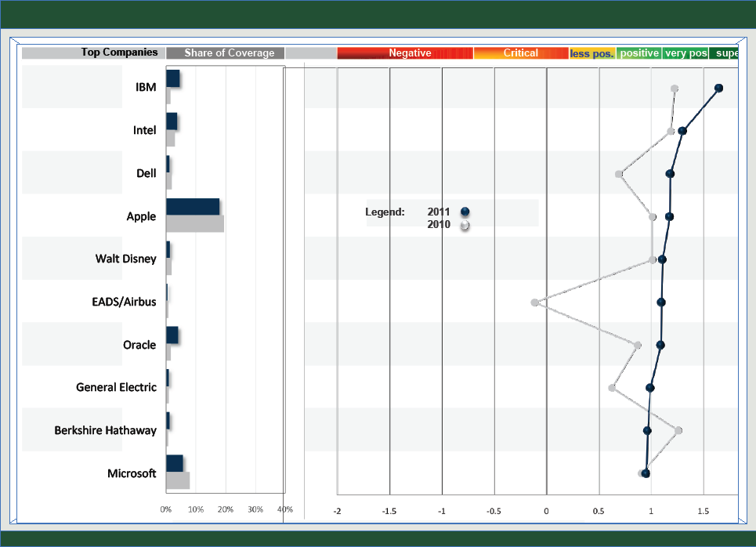Click the Legend: label text
The image size is (756, 547).
[385, 212]
